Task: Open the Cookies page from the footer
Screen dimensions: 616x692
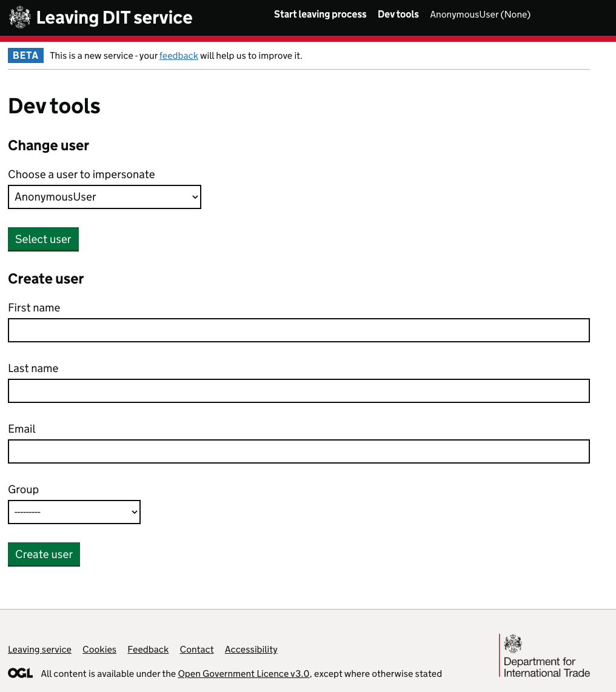Action: click(x=99, y=649)
